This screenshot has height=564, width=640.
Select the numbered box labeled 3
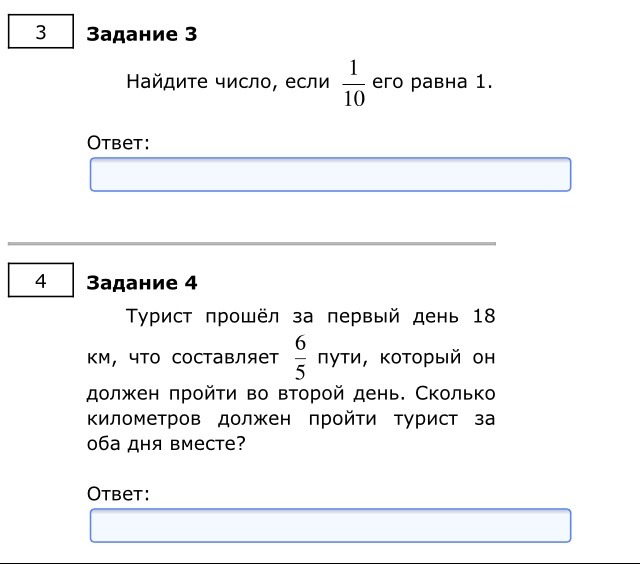41,31
